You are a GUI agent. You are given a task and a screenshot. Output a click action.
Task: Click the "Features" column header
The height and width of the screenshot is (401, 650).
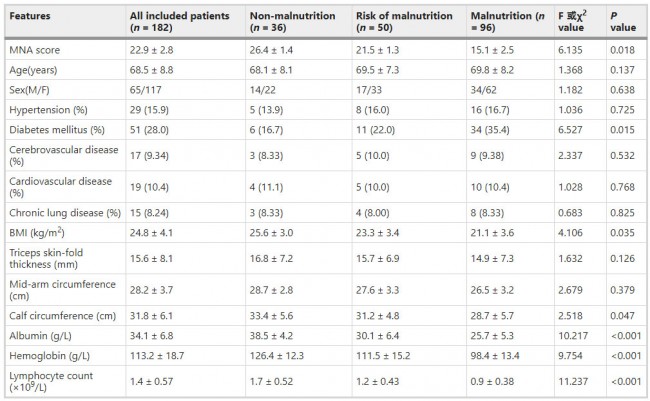[30, 17]
